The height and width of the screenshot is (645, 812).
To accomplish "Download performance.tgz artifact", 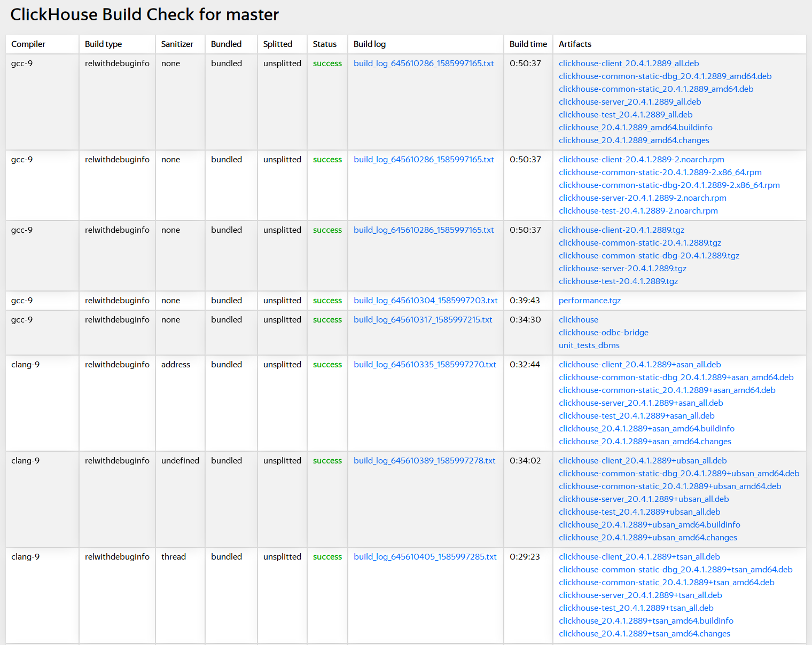I will pyautogui.click(x=589, y=301).
